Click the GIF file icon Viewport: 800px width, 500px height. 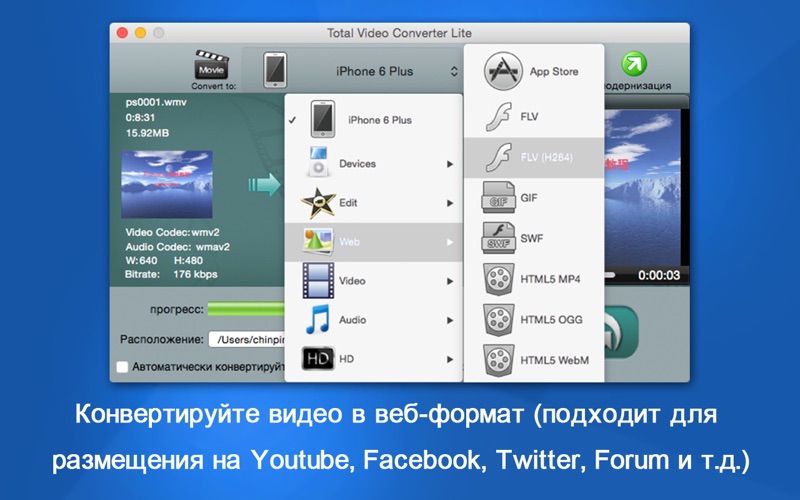pyautogui.click(x=498, y=197)
